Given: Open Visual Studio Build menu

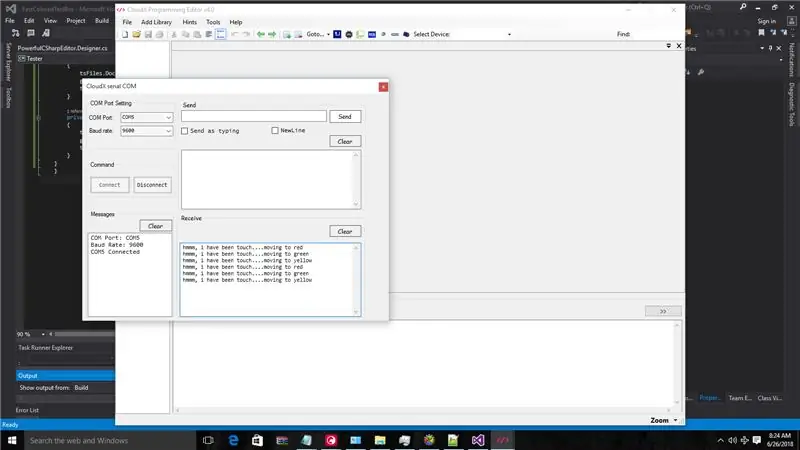Looking at the screenshot, I should tap(102, 20).
